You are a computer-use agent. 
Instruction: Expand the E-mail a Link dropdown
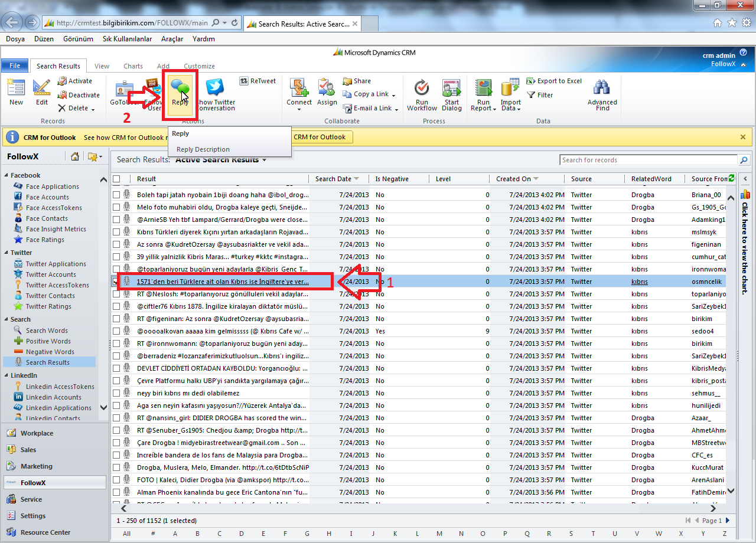pos(396,109)
